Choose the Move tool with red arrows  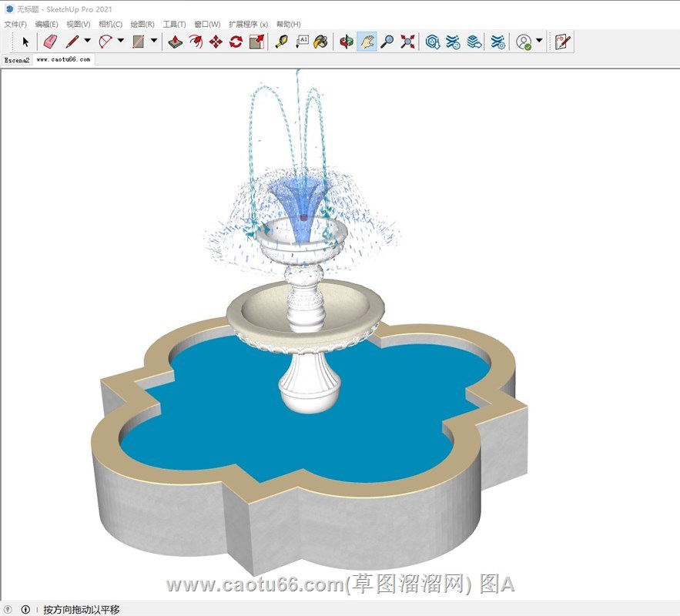216,42
